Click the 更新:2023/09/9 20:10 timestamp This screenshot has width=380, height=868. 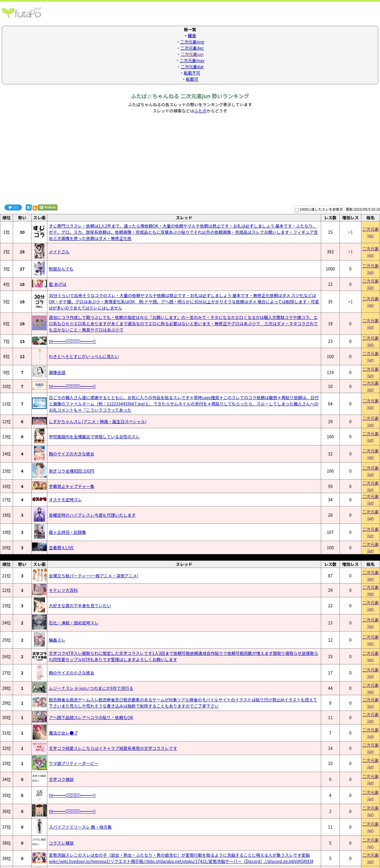click(363, 209)
